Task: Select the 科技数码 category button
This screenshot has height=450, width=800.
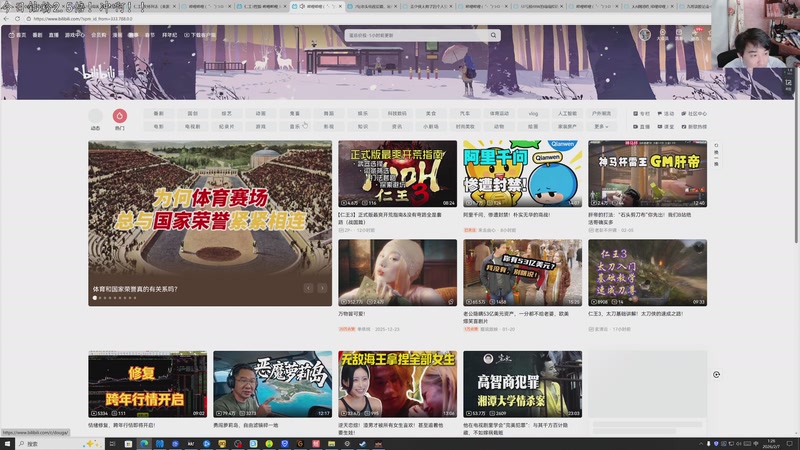Action: tap(397, 113)
